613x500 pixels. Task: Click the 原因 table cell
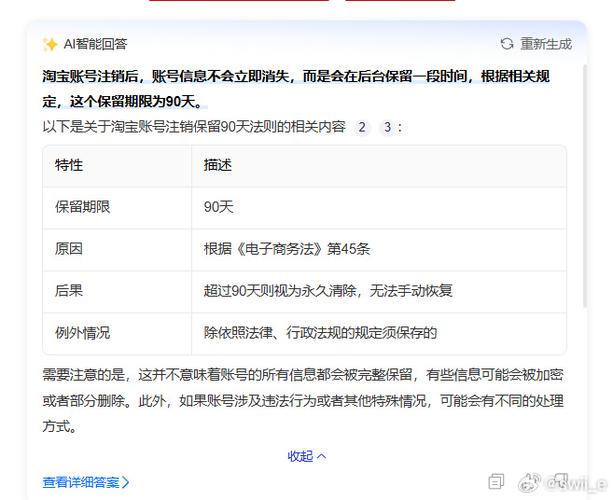point(117,249)
